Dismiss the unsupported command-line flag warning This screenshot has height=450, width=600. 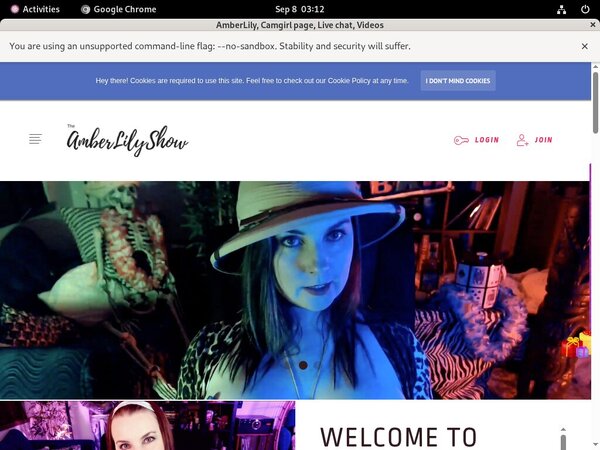tap(585, 46)
